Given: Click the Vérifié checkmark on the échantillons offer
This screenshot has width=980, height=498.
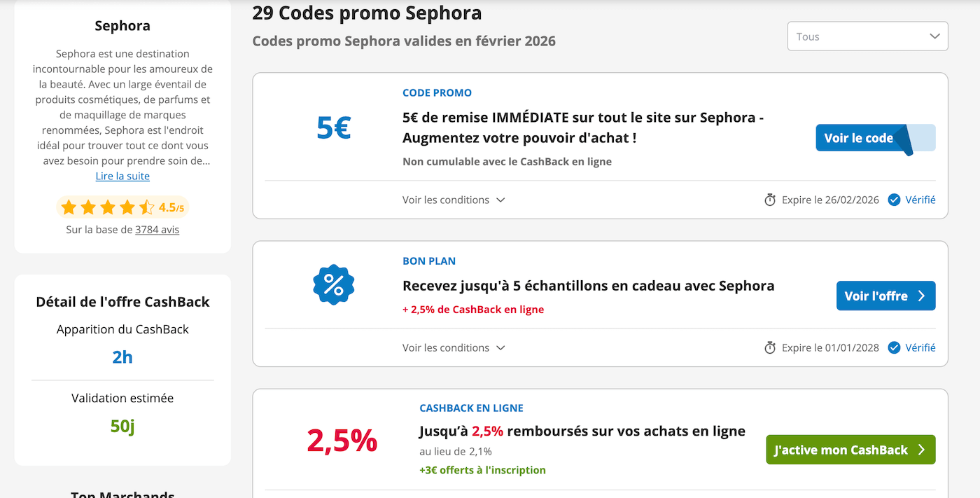Looking at the screenshot, I should point(894,347).
